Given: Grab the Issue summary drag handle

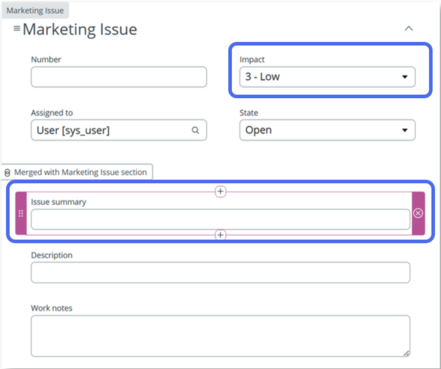Looking at the screenshot, I should point(21,213).
